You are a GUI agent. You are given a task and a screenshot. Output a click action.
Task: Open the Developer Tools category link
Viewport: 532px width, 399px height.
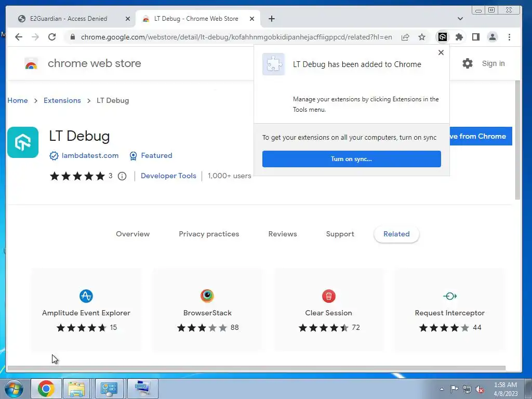(168, 176)
